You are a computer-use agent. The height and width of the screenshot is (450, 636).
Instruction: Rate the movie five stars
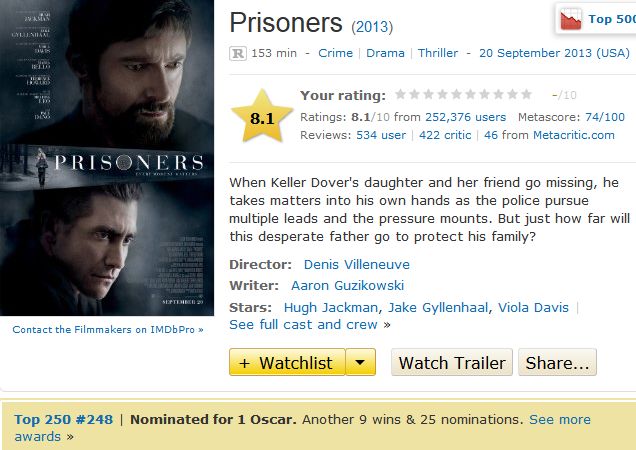pyautogui.click(x=457, y=95)
